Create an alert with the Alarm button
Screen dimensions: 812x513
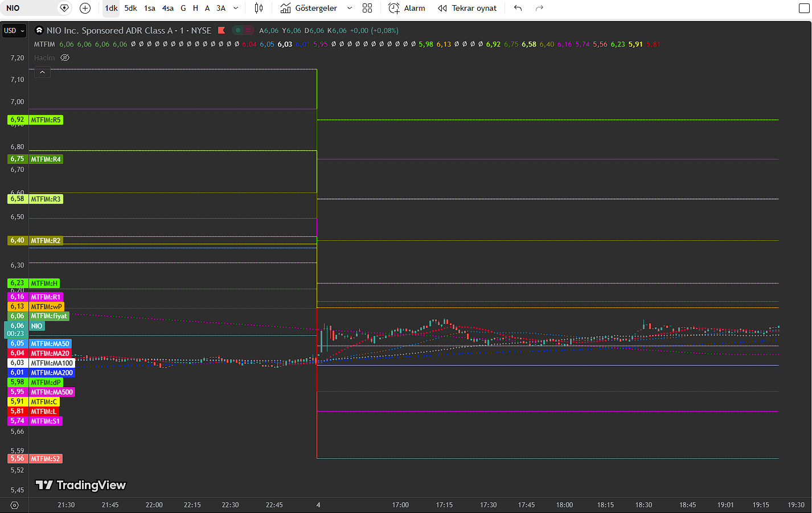pyautogui.click(x=407, y=8)
